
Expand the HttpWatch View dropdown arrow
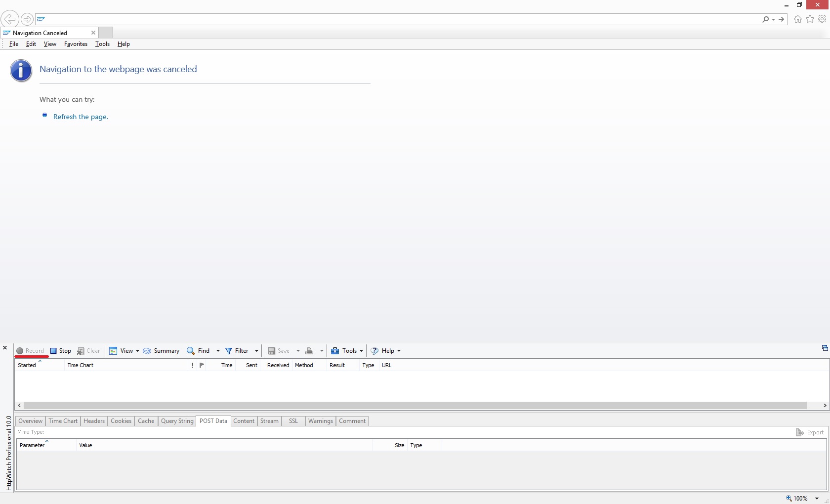click(137, 351)
